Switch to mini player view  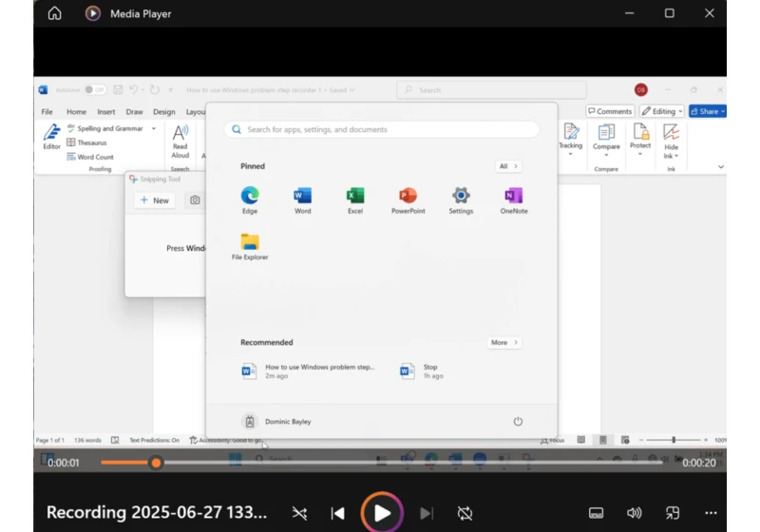pos(673,513)
